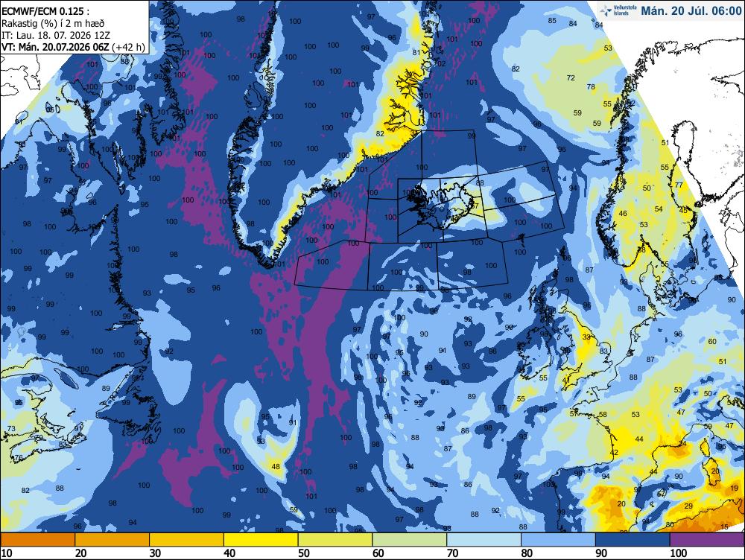Click the legend tick label '90'
The width and height of the screenshot is (745, 560).
[601, 553]
